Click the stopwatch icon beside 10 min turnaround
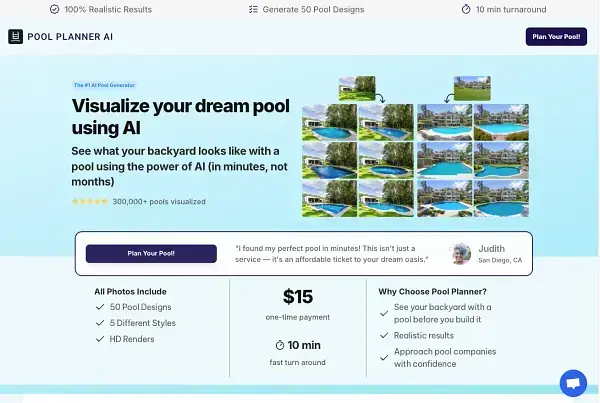This screenshot has width=600, height=403. 466,9
